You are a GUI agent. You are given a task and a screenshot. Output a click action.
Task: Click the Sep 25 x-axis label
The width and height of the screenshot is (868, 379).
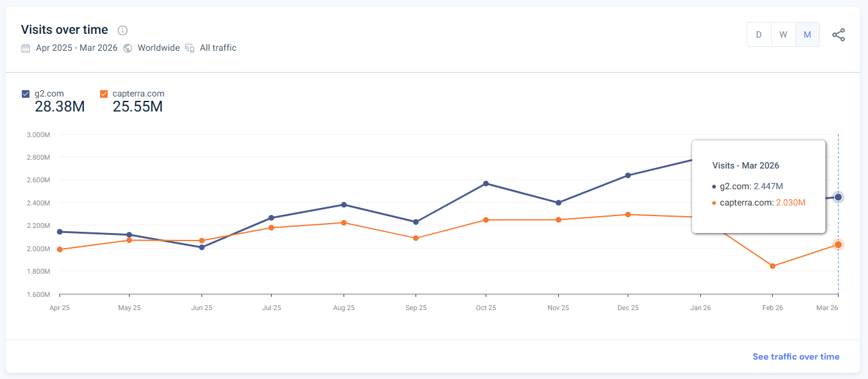416,308
